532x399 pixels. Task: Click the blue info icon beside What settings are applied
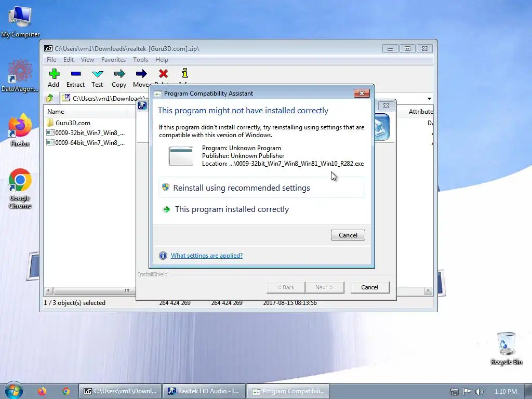click(163, 256)
